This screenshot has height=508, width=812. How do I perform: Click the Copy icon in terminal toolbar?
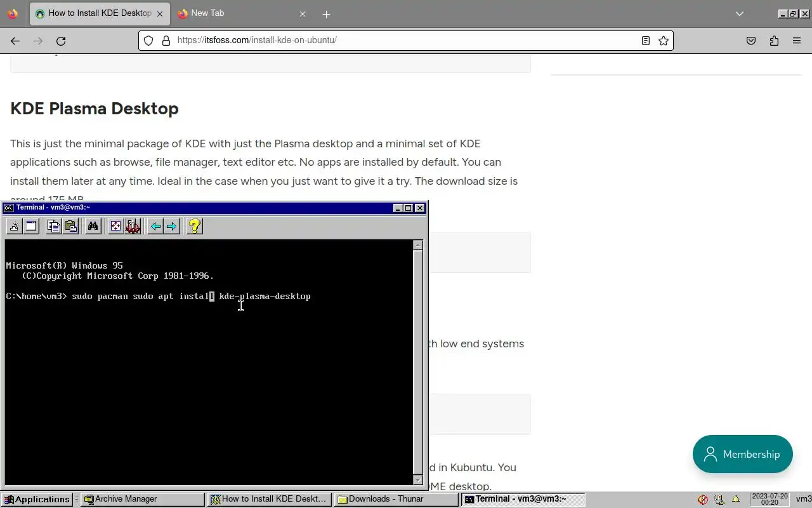(54, 226)
